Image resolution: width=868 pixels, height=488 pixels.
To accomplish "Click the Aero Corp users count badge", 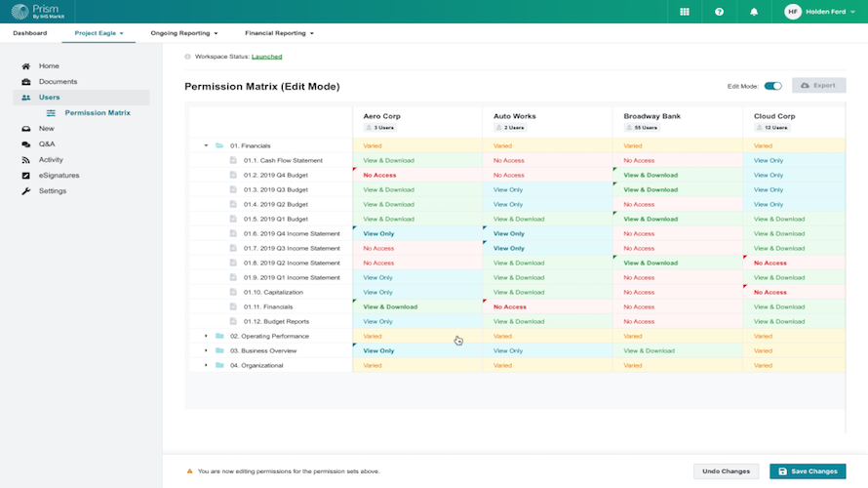I will click(379, 128).
